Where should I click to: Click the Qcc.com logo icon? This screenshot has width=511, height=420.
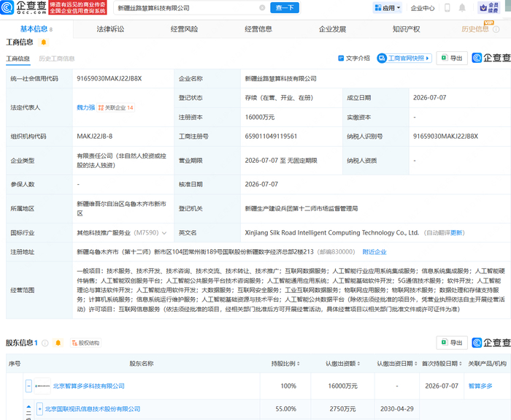pos(7,7)
